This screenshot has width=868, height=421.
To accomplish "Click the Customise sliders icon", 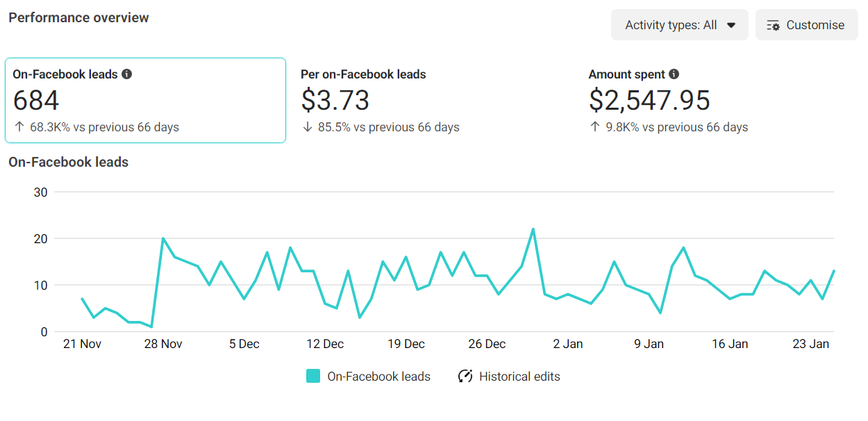I will coord(773,25).
